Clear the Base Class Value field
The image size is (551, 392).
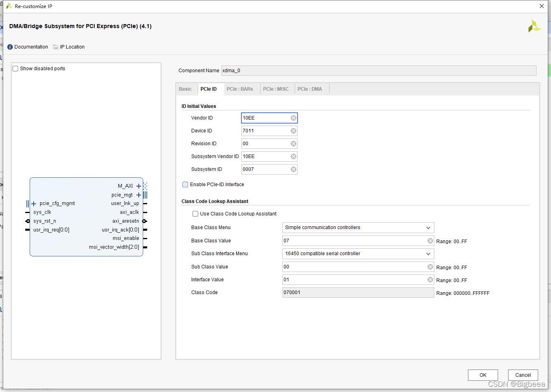430,241
